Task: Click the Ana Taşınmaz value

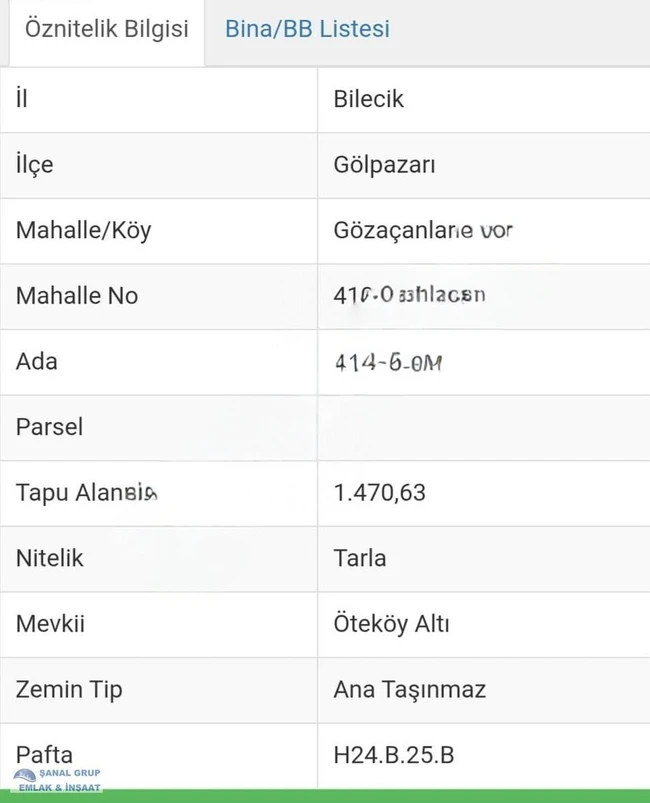Action: point(409,689)
